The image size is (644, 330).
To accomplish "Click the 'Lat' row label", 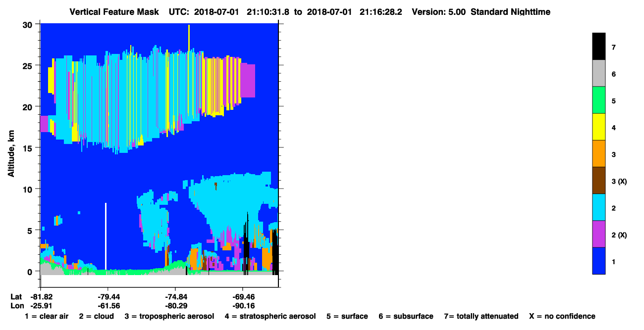I will 16,297.
